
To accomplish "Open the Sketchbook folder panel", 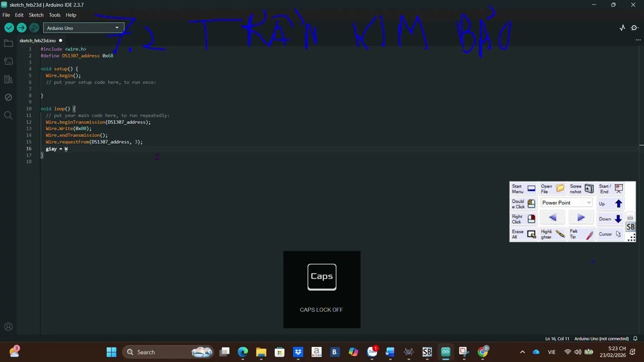I will (8, 43).
